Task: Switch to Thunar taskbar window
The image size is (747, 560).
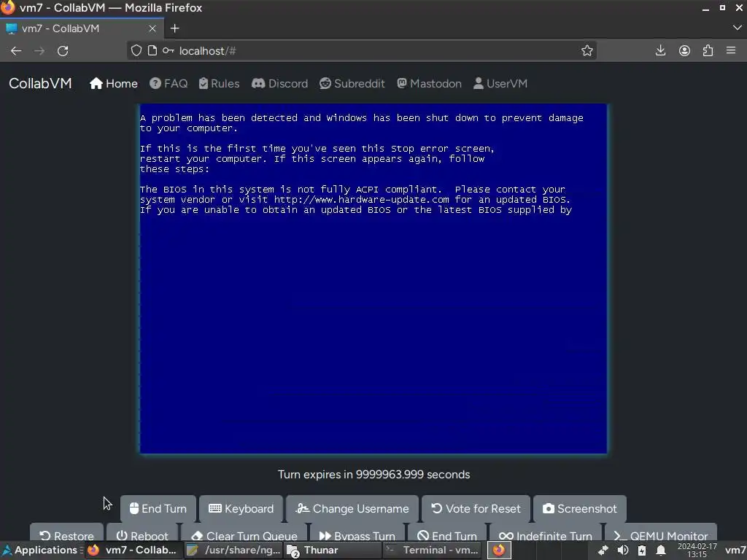Action: tap(332, 550)
